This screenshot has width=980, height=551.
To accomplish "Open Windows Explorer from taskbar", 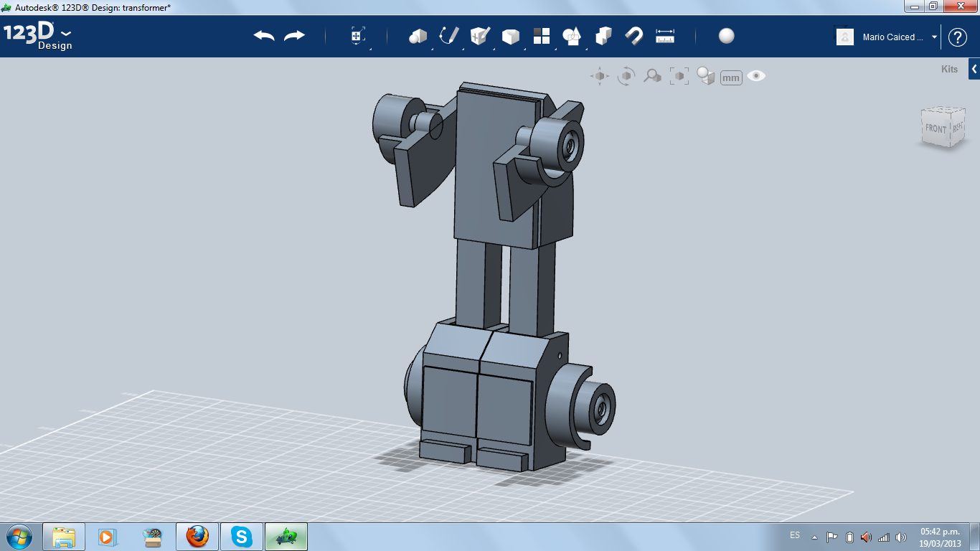I will click(x=64, y=537).
